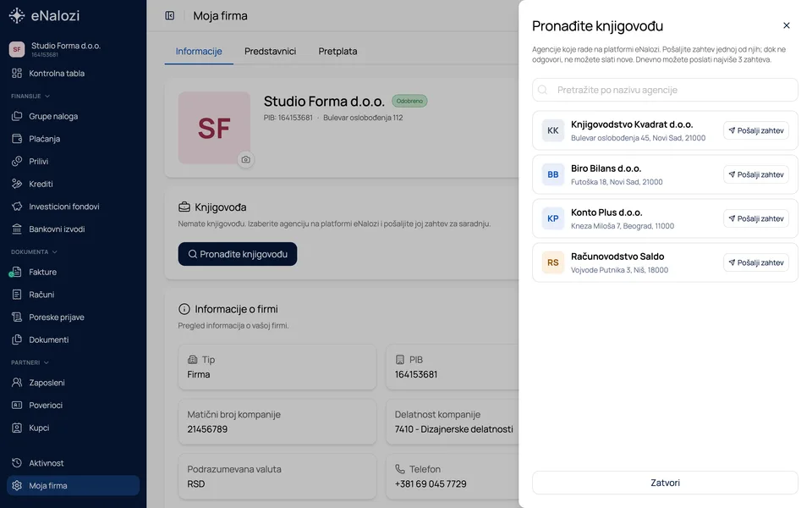Focus the agency name search field
Viewport: 812px width, 508px height.
pos(665,91)
